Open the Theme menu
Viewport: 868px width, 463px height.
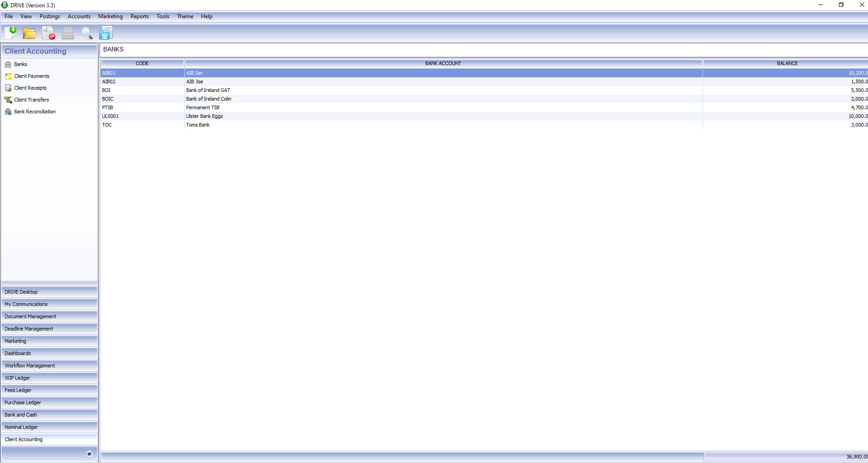(x=185, y=16)
